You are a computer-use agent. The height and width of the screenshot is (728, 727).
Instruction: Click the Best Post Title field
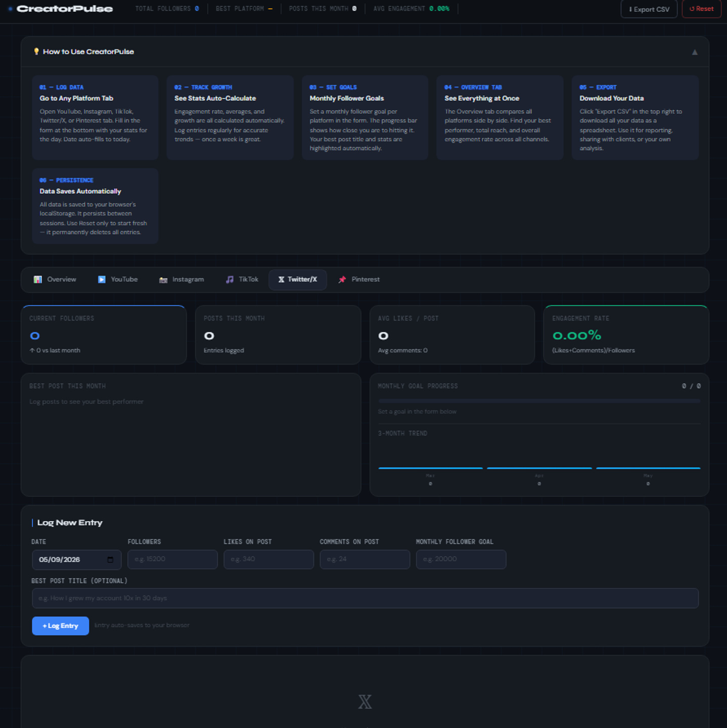[365, 598]
